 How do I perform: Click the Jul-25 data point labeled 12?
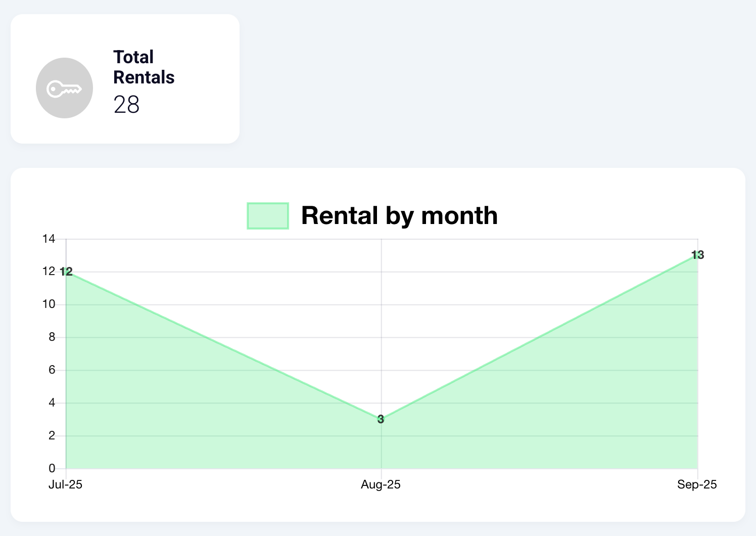[x=66, y=272]
